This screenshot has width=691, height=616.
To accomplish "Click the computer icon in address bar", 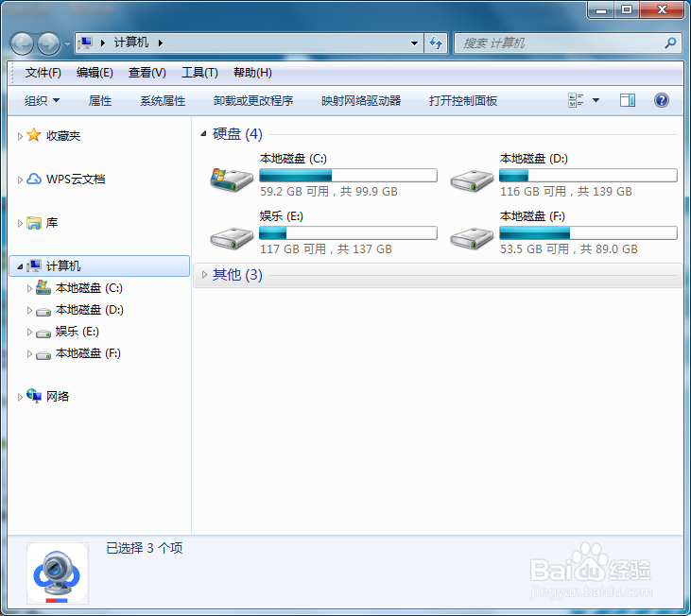I will [85, 43].
